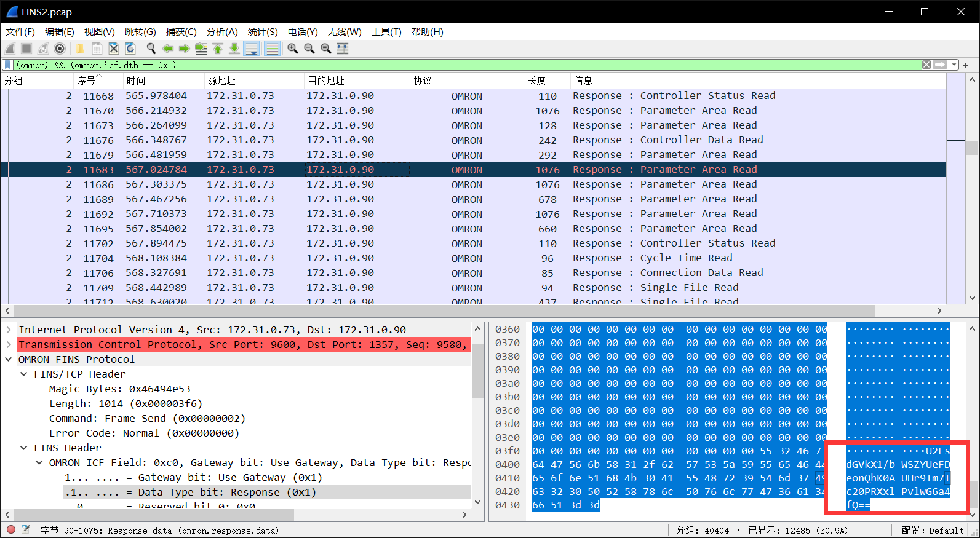Click the 配置: Default profile in status bar
The image size is (980, 538).
(x=933, y=530)
